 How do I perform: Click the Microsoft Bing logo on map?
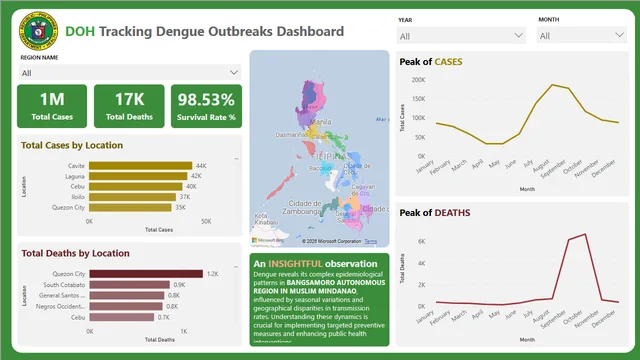pos(268,240)
